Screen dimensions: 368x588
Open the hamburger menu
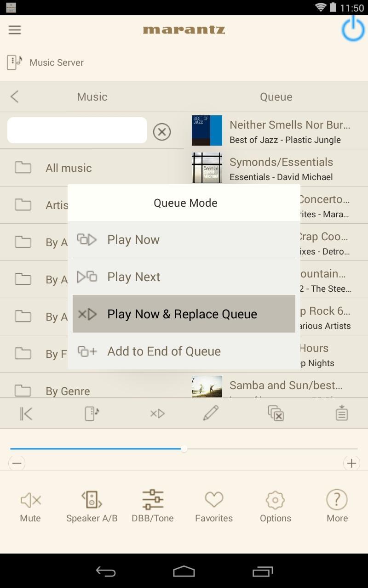pos(15,30)
